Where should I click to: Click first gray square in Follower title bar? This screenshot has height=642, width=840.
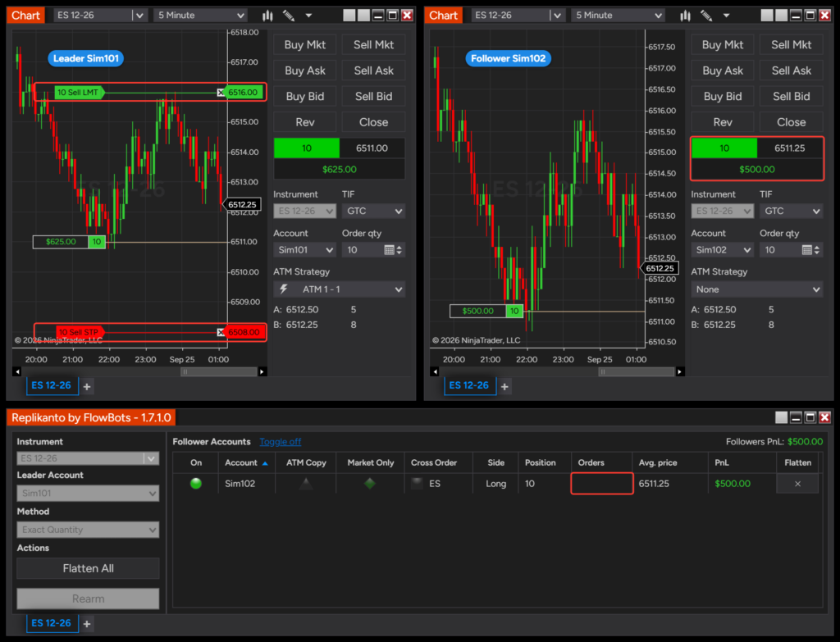tap(767, 16)
